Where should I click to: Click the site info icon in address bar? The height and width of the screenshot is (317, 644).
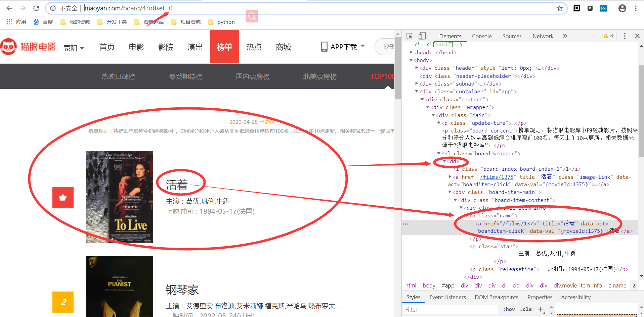(x=53, y=8)
